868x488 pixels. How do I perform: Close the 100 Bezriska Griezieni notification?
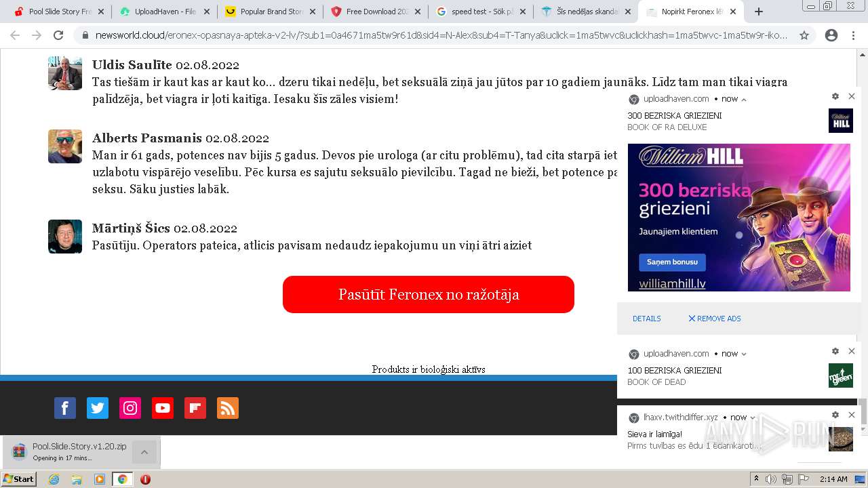(x=852, y=351)
